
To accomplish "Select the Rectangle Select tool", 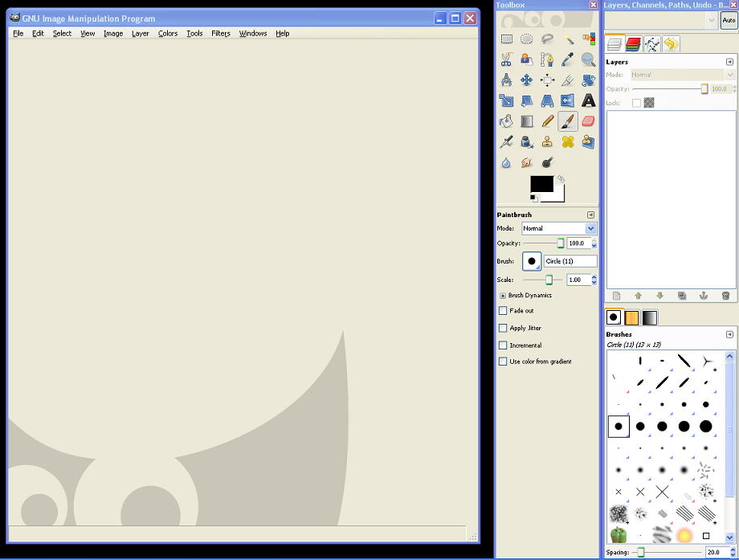I will [x=507, y=39].
